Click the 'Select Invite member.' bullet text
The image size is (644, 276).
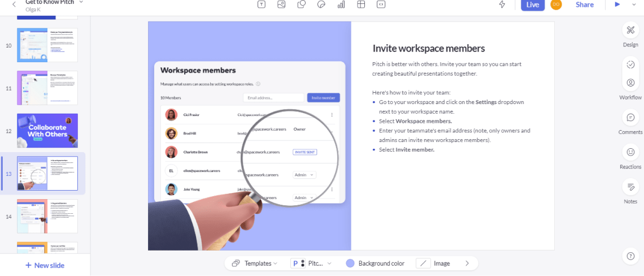coord(407,150)
